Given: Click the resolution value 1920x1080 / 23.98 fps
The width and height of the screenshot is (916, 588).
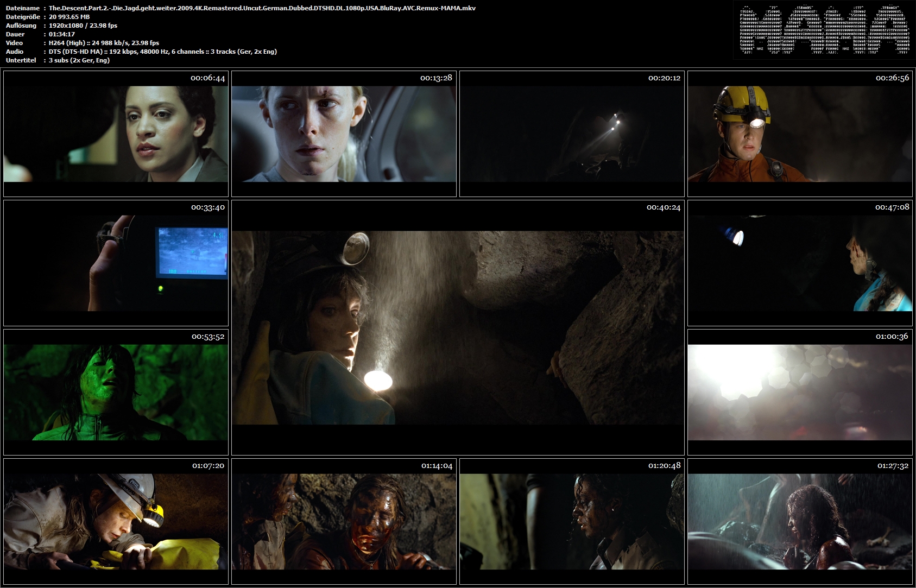Looking at the screenshot, I should tap(83, 26).
